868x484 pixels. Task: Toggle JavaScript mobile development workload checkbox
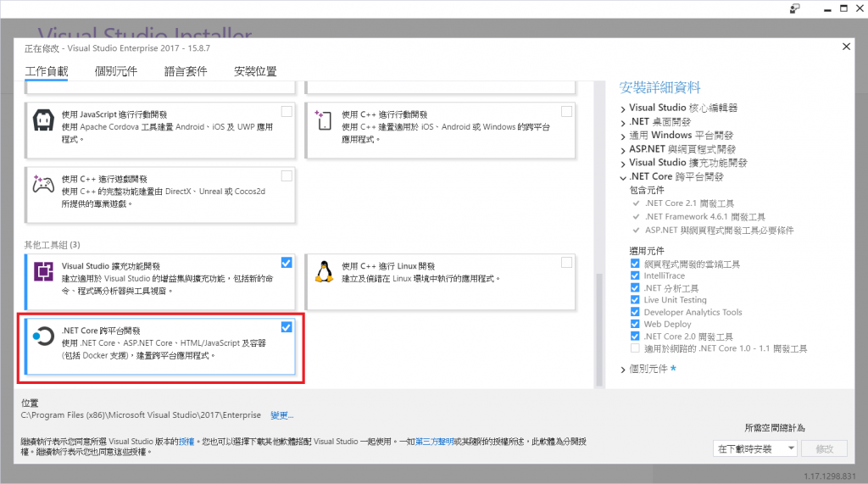pyautogui.click(x=287, y=111)
